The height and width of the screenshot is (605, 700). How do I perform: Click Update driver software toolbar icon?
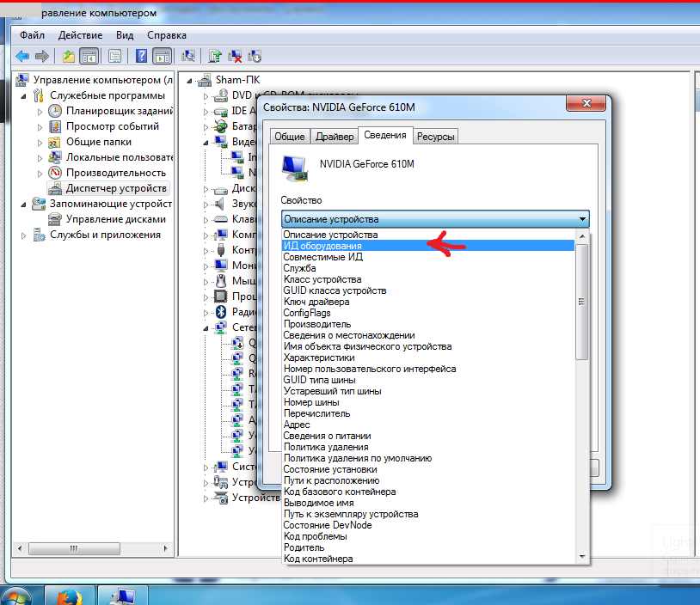[x=215, y=57]
